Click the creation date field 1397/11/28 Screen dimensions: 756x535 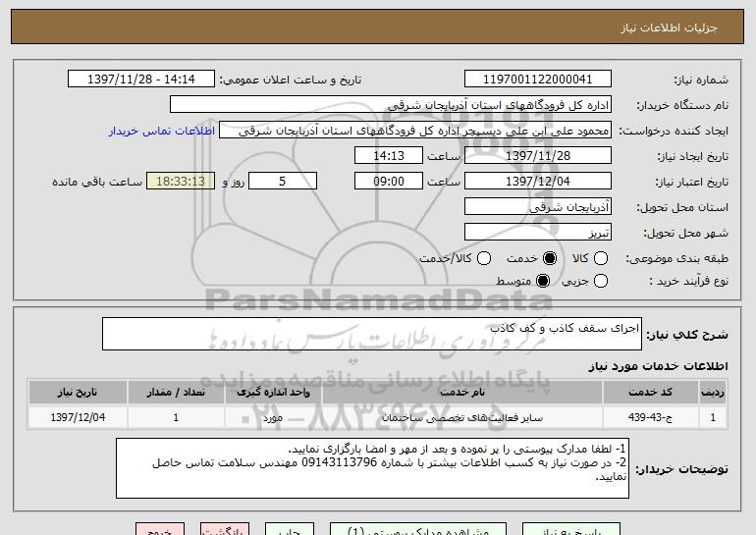pos(538,156)
